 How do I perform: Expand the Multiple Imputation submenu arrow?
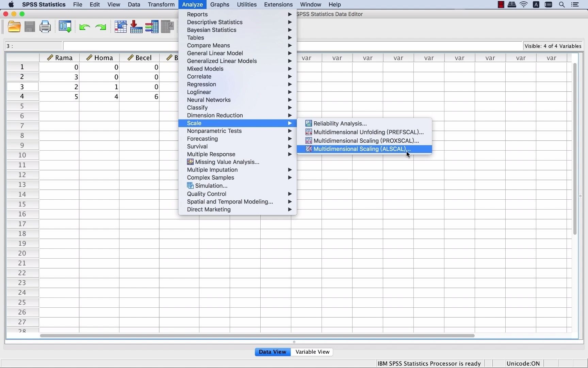click(290, 170)
